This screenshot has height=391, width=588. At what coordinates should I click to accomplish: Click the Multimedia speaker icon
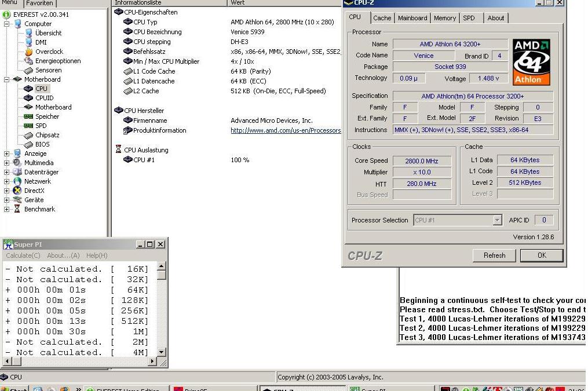pyautogui.click(x=17, y=163)
